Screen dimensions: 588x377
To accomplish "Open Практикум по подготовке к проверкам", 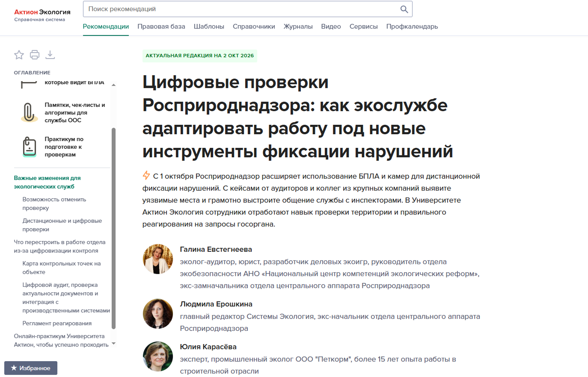I will [64, 147].
